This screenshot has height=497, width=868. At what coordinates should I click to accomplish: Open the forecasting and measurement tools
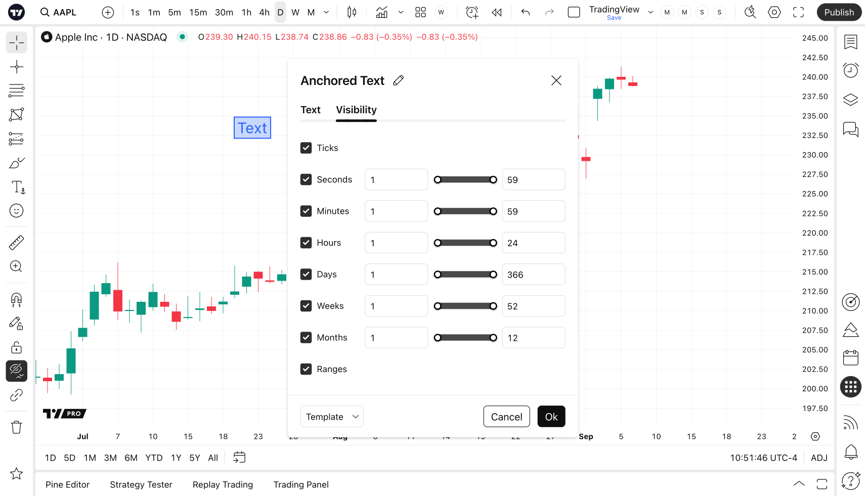[x=17, y=139]
